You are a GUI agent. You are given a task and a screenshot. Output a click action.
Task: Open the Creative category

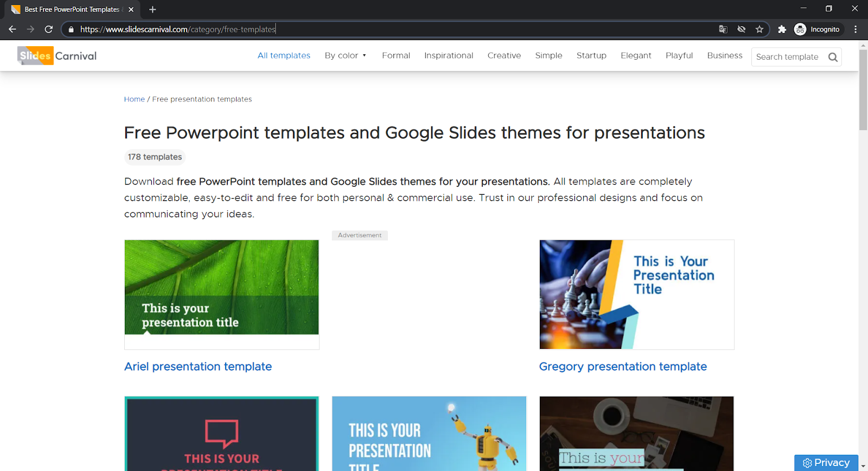[x=504, y=55]
